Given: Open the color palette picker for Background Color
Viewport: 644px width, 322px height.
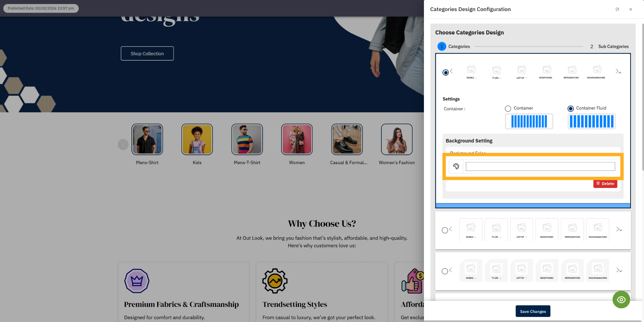Looking at the screenshot, I should (456, 166).
